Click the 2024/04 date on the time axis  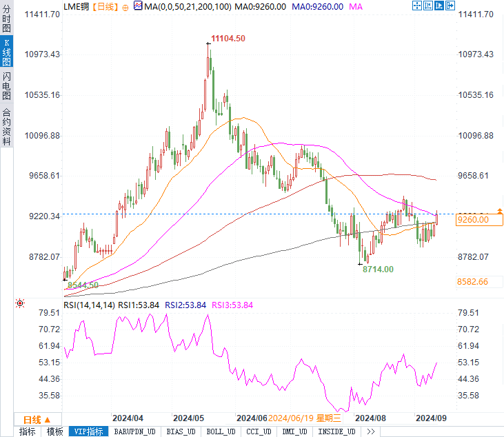coord(128,418)
